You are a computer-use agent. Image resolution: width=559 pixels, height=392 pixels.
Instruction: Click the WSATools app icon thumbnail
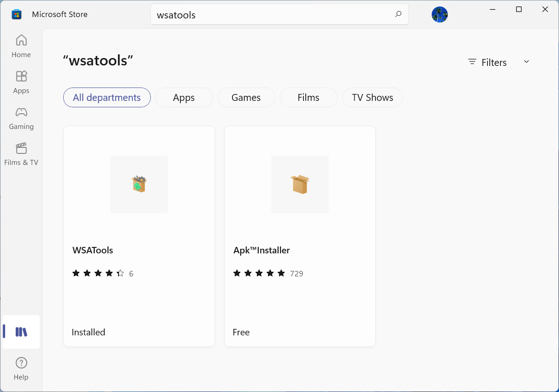[139, 184]
